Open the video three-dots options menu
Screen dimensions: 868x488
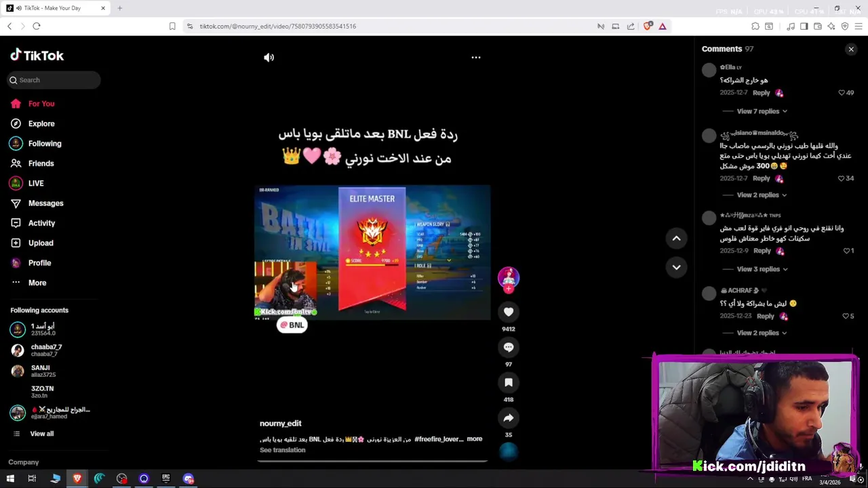tap(476, 58)
